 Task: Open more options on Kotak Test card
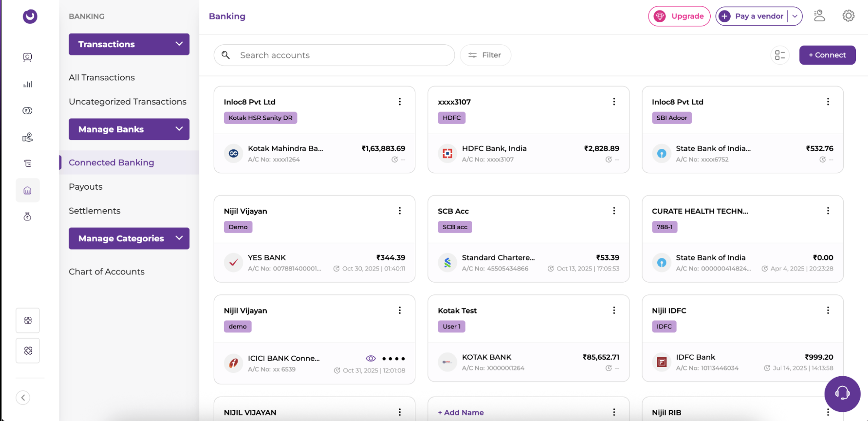click(x=614, y=310)
